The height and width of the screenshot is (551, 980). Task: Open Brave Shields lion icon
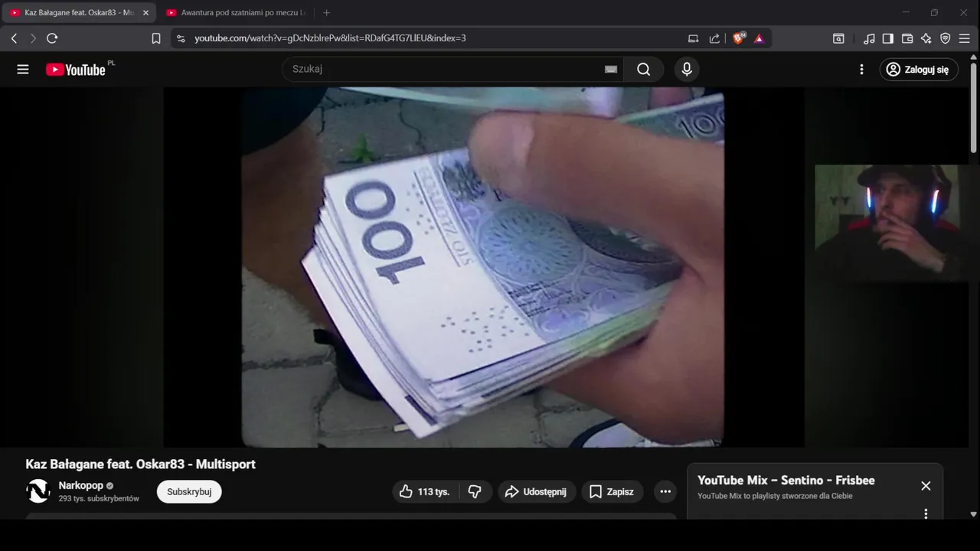click(739, 38)
